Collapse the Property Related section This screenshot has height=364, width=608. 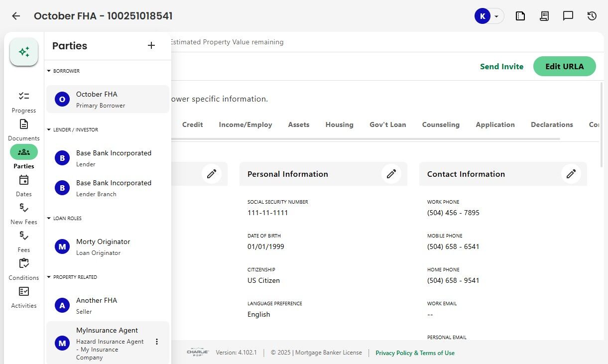49,277
